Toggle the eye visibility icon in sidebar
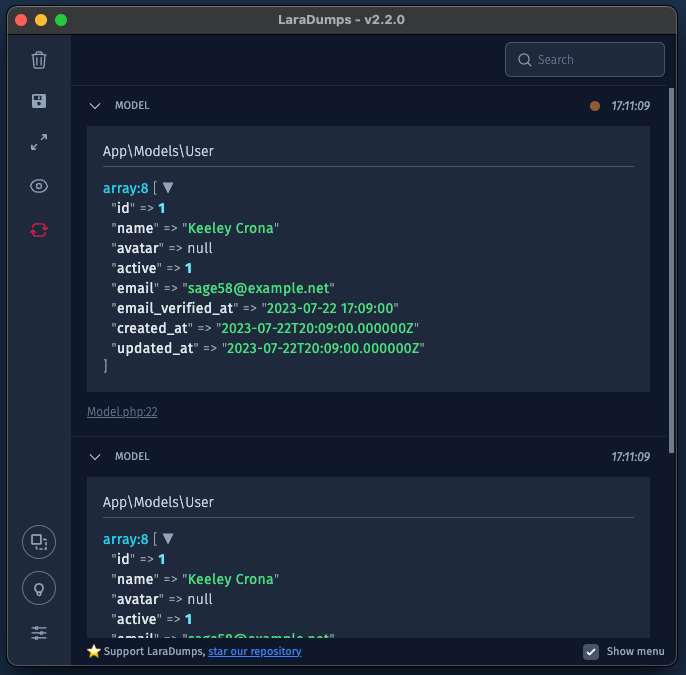Image resolution: width=686 pixels, height=675 pixels. coord(39,186)
